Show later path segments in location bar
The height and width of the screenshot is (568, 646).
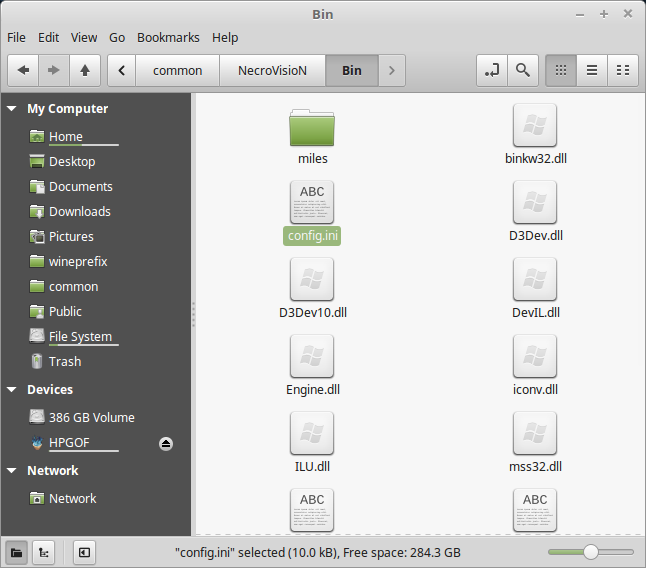(391, 70)
